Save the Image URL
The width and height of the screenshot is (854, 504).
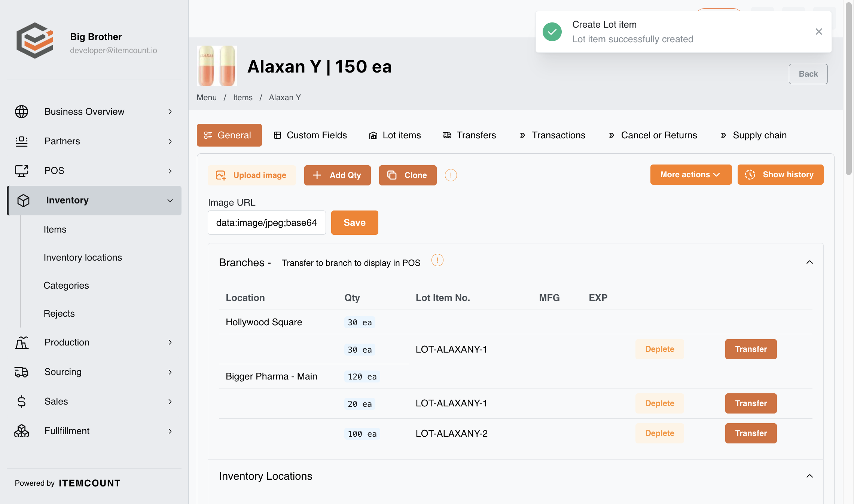tap(355, 222)
